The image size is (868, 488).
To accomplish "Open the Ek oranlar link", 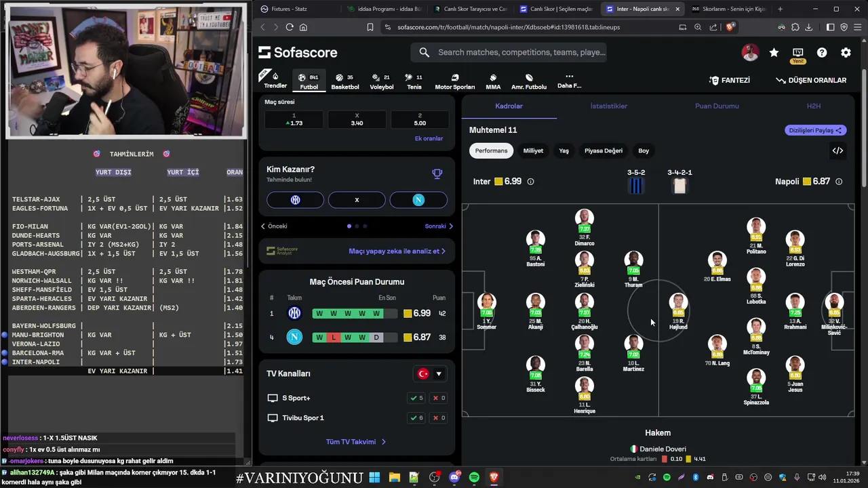I will tap(429, 138).
